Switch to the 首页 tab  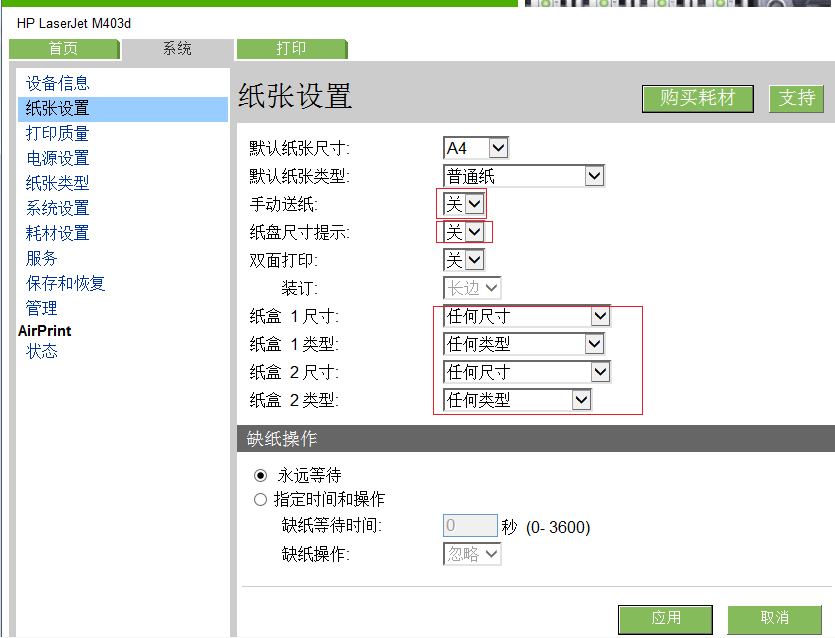click(x=63, y=49)
